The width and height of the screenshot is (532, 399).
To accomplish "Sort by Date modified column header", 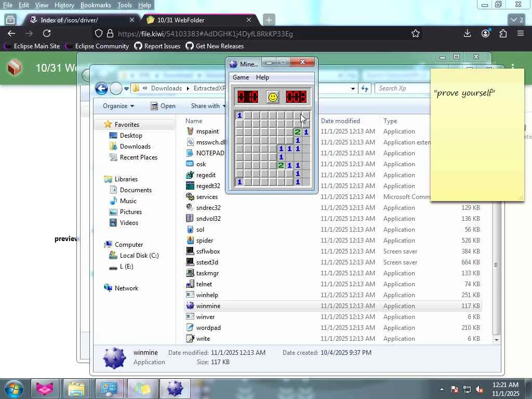I will pyautogui.click(x=340, y=121).
